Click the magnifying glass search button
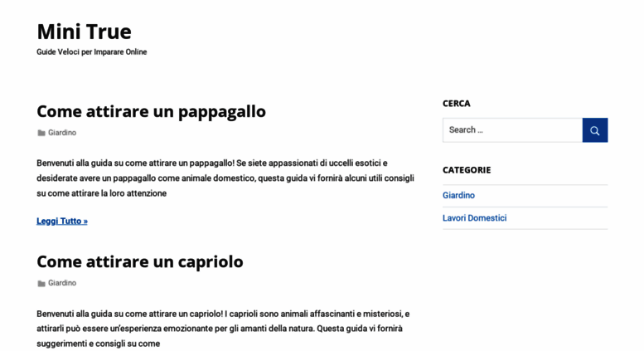This screenshot has width=644, height=351. point(595,130)
